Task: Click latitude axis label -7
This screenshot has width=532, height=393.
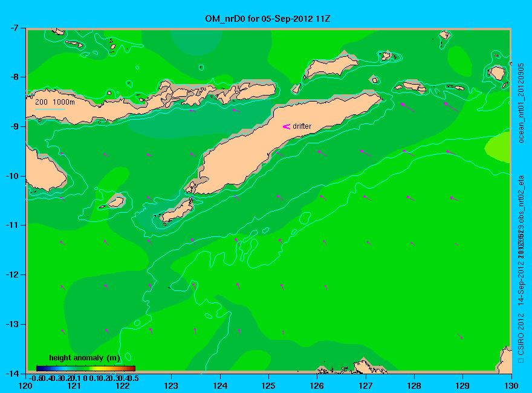Action: [13, 28]
